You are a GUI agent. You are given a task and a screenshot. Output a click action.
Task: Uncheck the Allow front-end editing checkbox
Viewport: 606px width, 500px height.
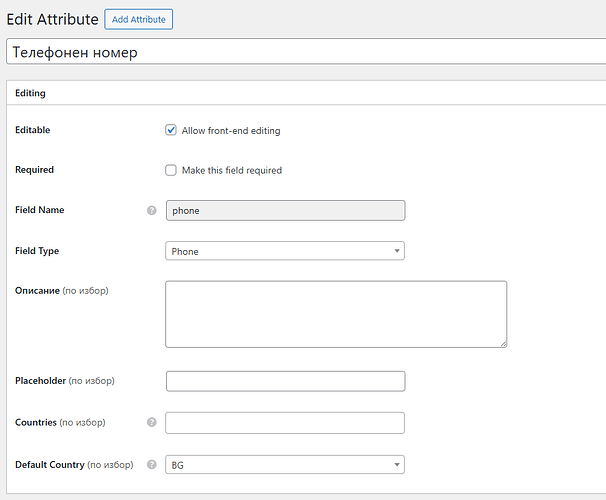click(x=171, y=130)
